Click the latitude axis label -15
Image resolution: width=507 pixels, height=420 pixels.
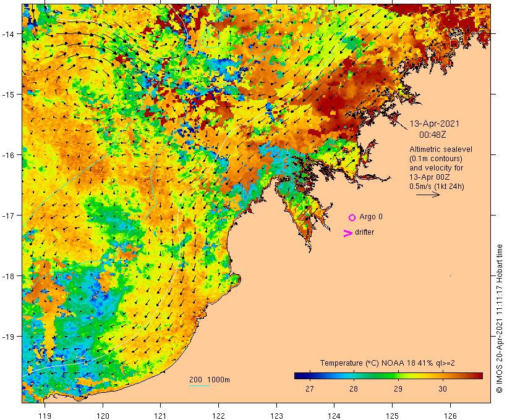pos(7,94)
